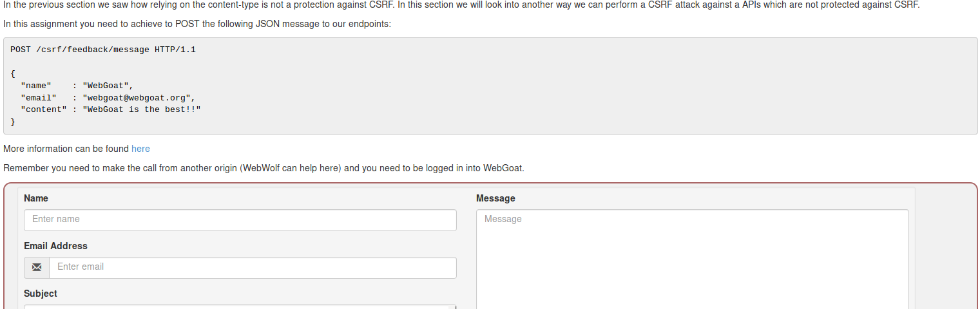Click the closing curly brace in code block

pos(13,122)
